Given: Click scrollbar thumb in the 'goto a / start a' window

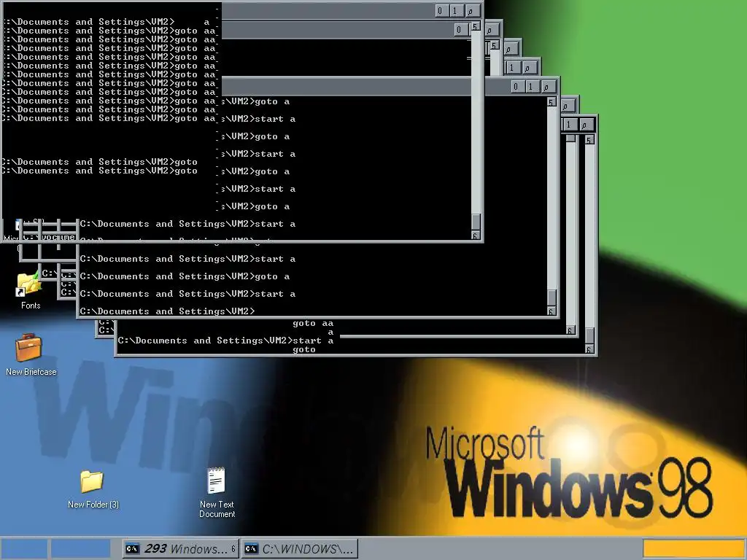Looking at the screenshot, I should click(551, 297).
